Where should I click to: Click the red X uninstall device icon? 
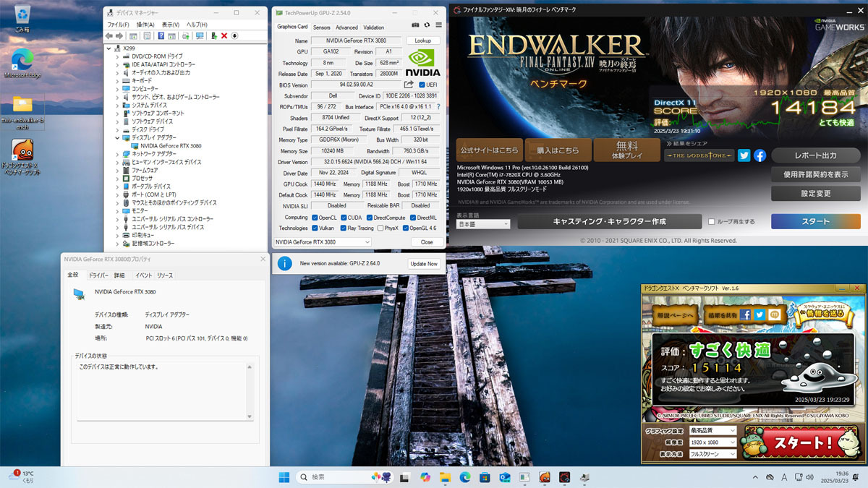pyautogui.click(x=224, y=36)
